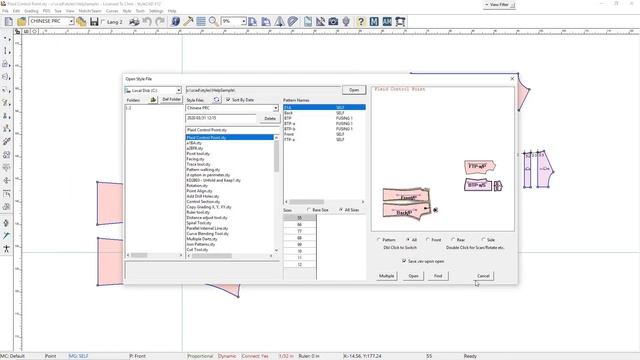This screenshot has width=640, height=360.
Task: Click the pattern preview thumbnail area
Action: tap(443, 159)
